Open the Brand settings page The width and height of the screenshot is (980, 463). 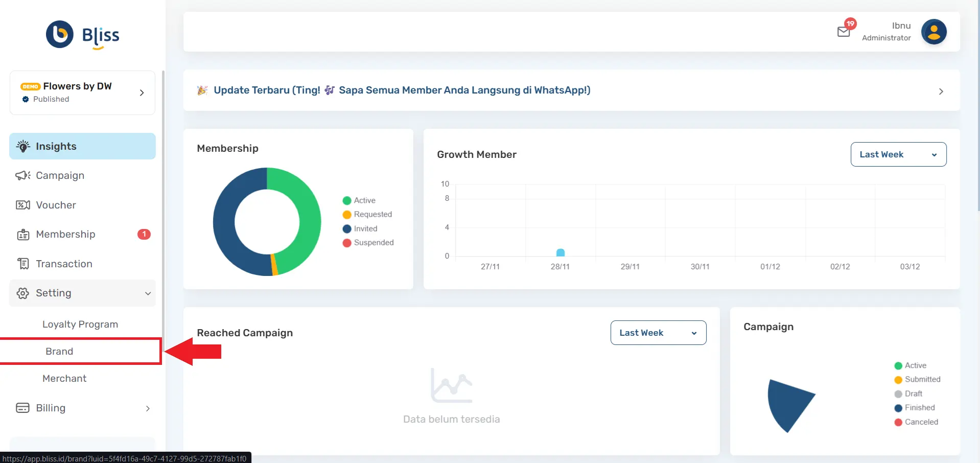coord(59,351)
